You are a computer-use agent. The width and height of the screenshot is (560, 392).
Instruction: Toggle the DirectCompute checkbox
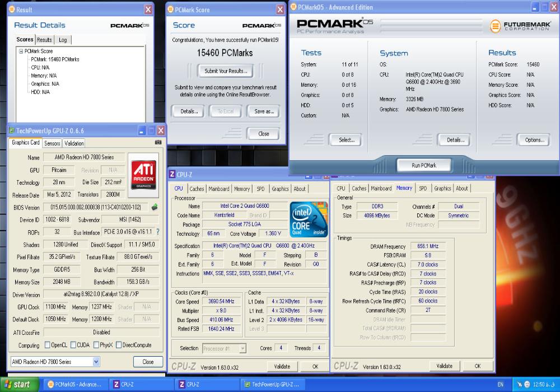[119, 345]
